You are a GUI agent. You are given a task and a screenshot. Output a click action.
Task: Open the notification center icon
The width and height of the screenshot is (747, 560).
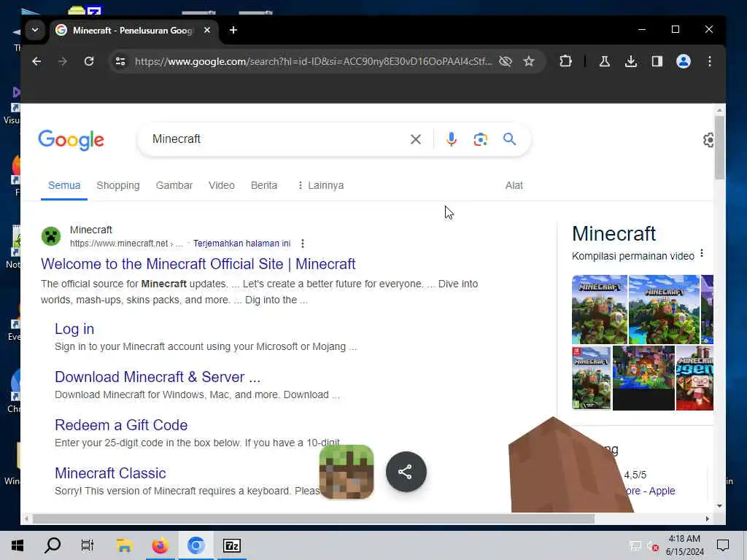[x=723, y=545]
